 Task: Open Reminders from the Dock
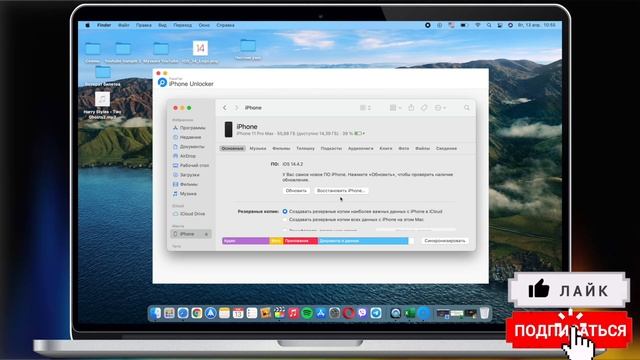click(252, 313)
